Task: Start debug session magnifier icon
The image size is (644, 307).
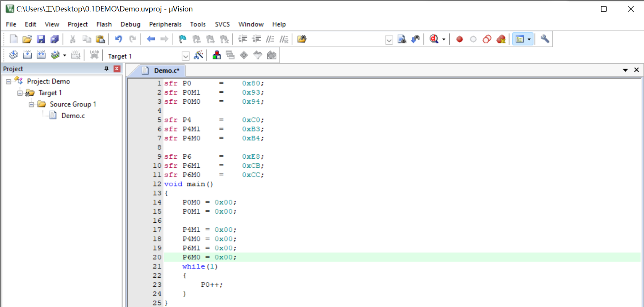Action: coord(434,39)
